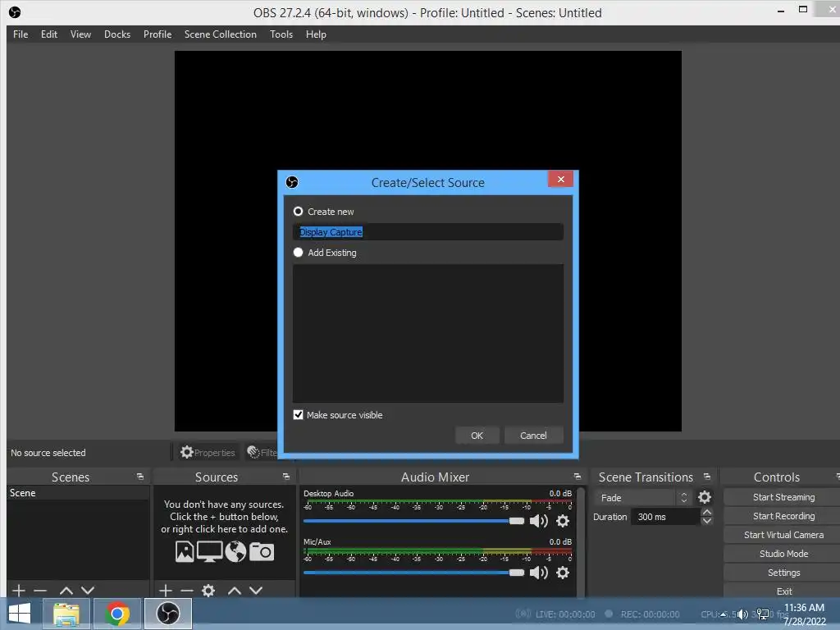840x630 pixels.
Task: Move source up with arrow icon
Action: 235,591
